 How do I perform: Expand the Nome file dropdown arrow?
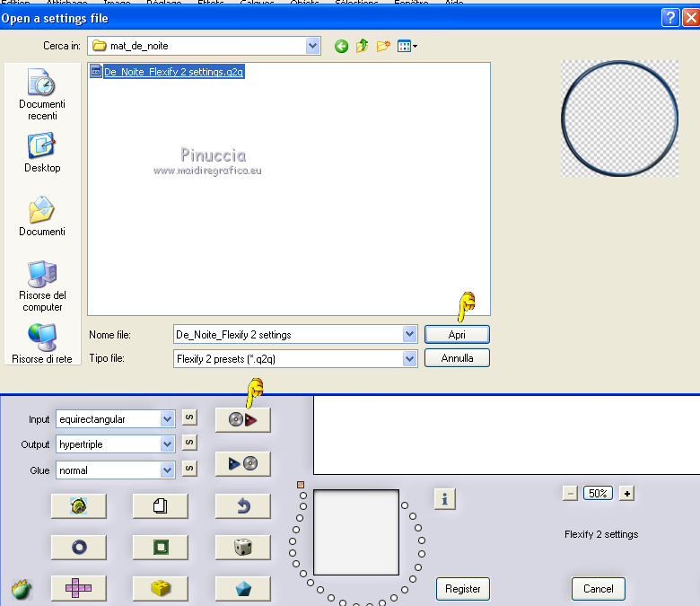pyautogui.click(x=409, y=334)
